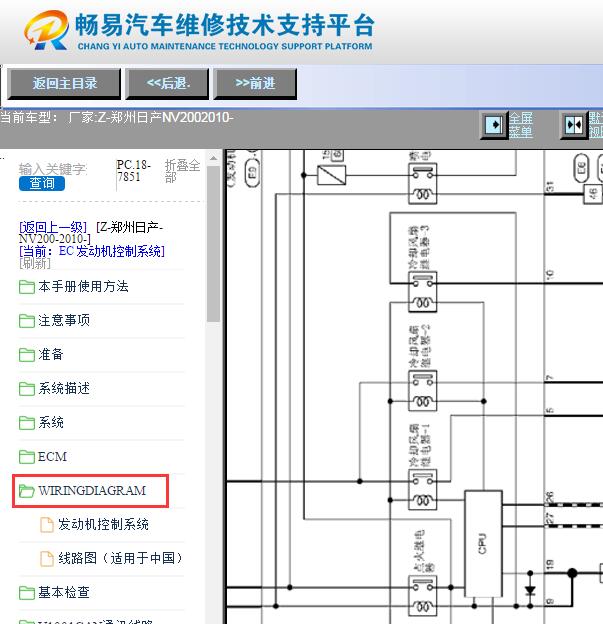The height and width of the screenshot is (624, 603).
Task: Click the folder icon beside 基本检查
Action: click(x=27, y=593)
